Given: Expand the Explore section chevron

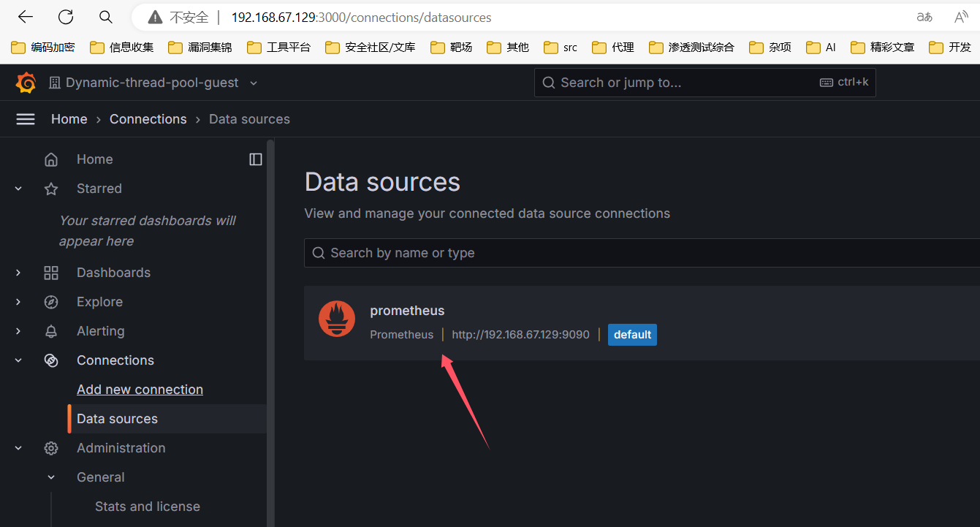Looking at the screenshot, I should (18, 302).
